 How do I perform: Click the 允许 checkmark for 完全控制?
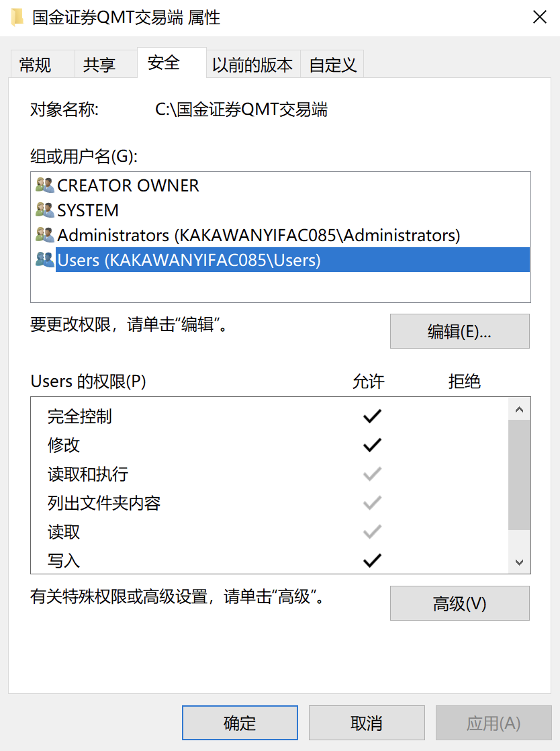[371, 416]
